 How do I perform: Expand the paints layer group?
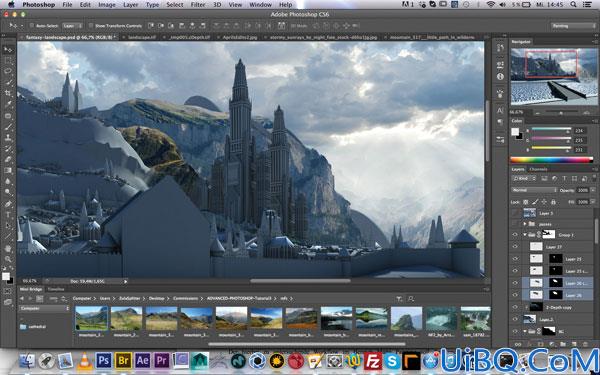[525, 224]
